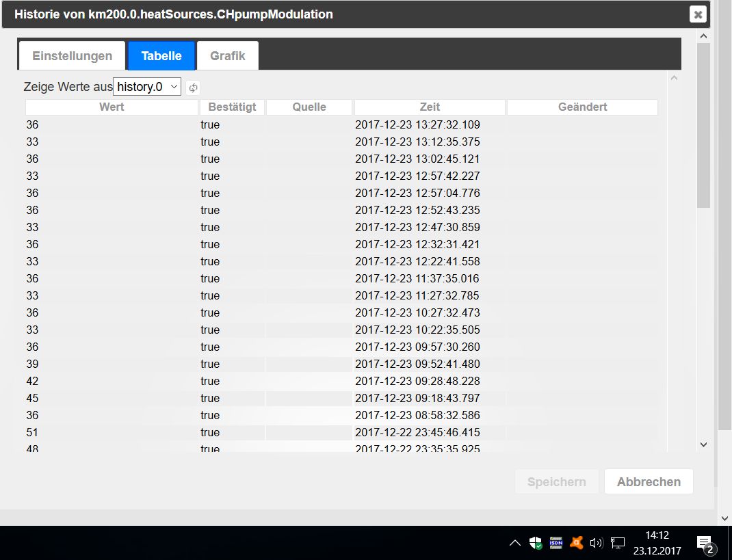732x560 pixels.
Task: Select timestamp 2017-12-23 11:27:32.785
Action: tap(417, 295)
